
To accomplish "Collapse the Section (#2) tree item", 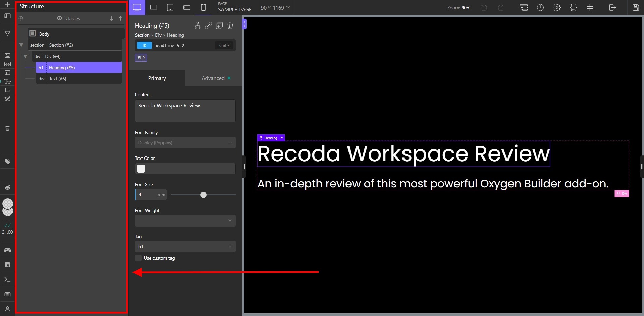I will coord(21,45).
